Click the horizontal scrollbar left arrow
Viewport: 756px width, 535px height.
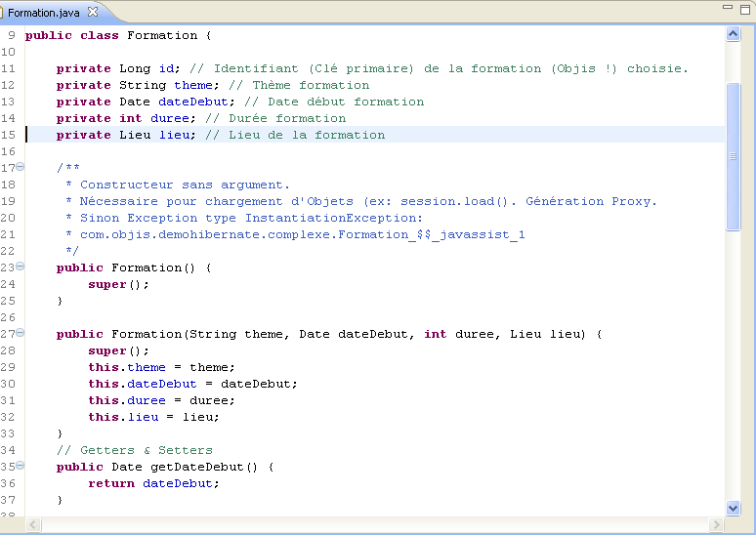click(x=33, y=524)
